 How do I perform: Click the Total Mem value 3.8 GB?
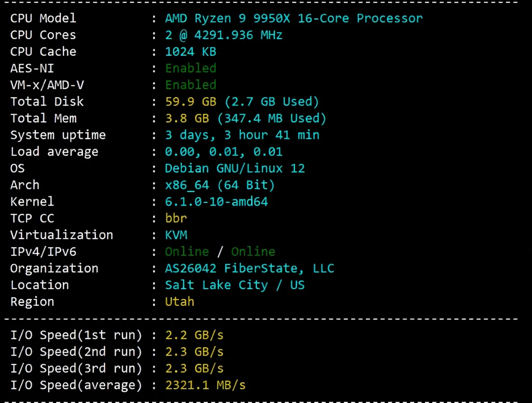point(182,118)
